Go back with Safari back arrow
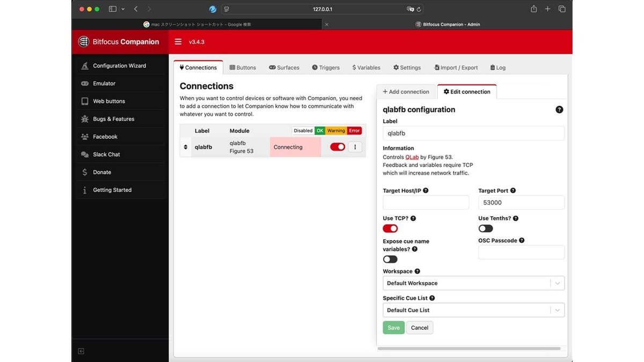The image size is (644, 362). 136,9
